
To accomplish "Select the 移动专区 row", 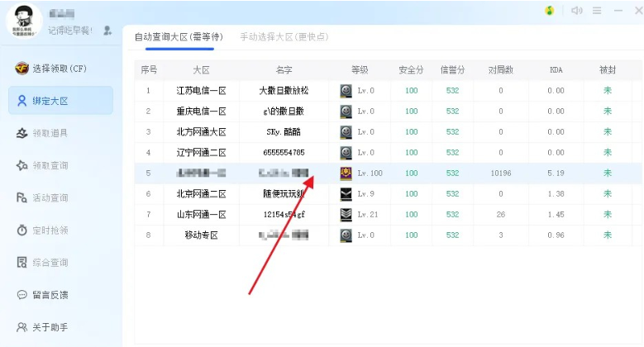I will (201, 235).
